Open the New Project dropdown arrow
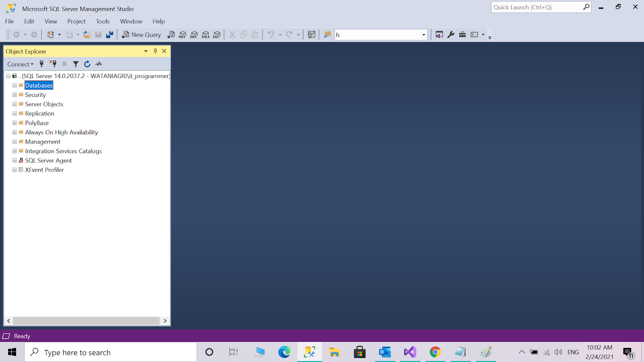Viewport: 644px width, 362px height. 60,35
